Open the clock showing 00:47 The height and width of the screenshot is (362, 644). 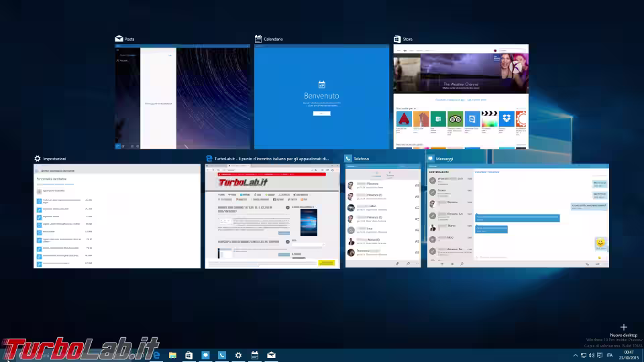[x=629, y=355]
